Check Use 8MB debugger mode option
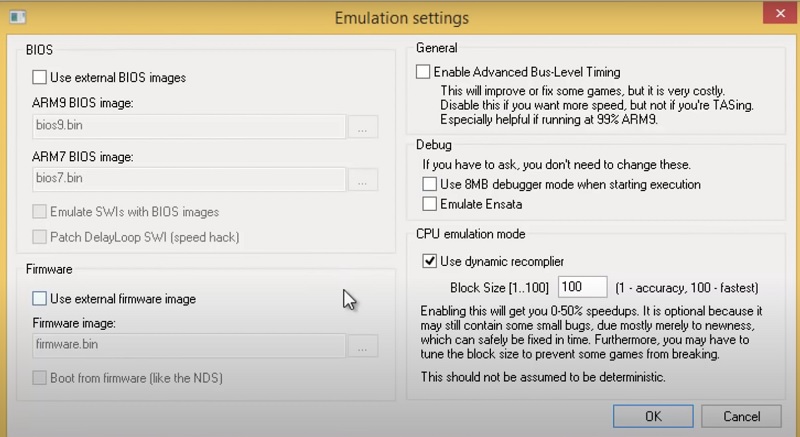800x437 pixels. tap(430, 185)
